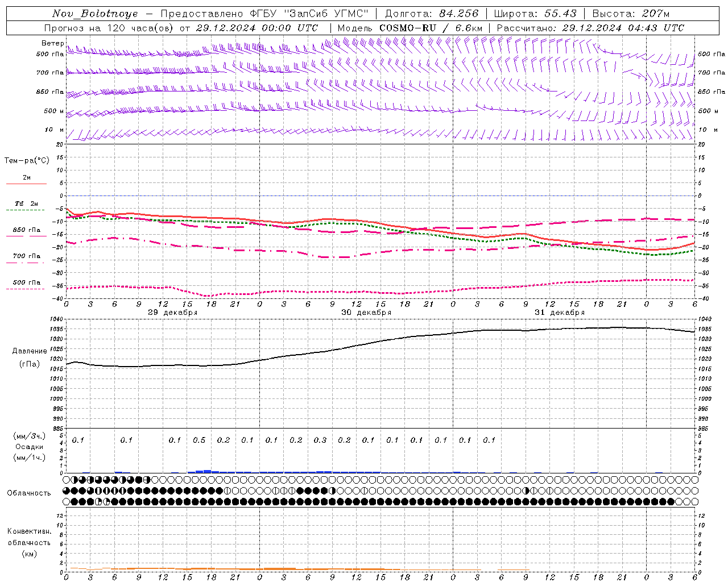This screenshot has width=728, height=582.
Task: Select the Прогноз на 120 часа(ов) text
Action: [x=109, y=28]
